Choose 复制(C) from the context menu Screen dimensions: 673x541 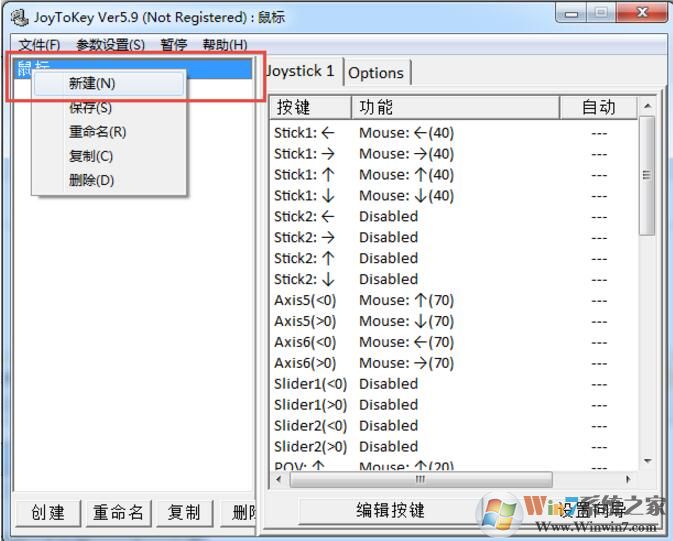[x=109, y=156]
